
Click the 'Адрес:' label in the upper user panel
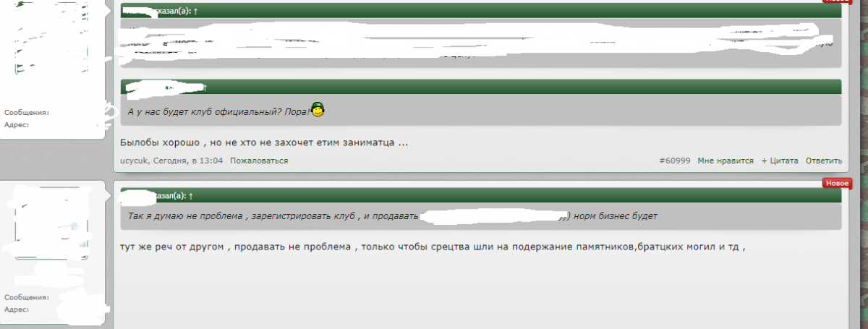(17, 124)
